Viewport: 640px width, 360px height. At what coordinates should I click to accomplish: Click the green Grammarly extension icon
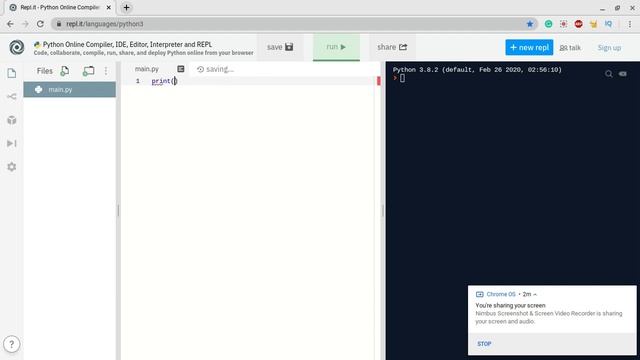[548, 24]
